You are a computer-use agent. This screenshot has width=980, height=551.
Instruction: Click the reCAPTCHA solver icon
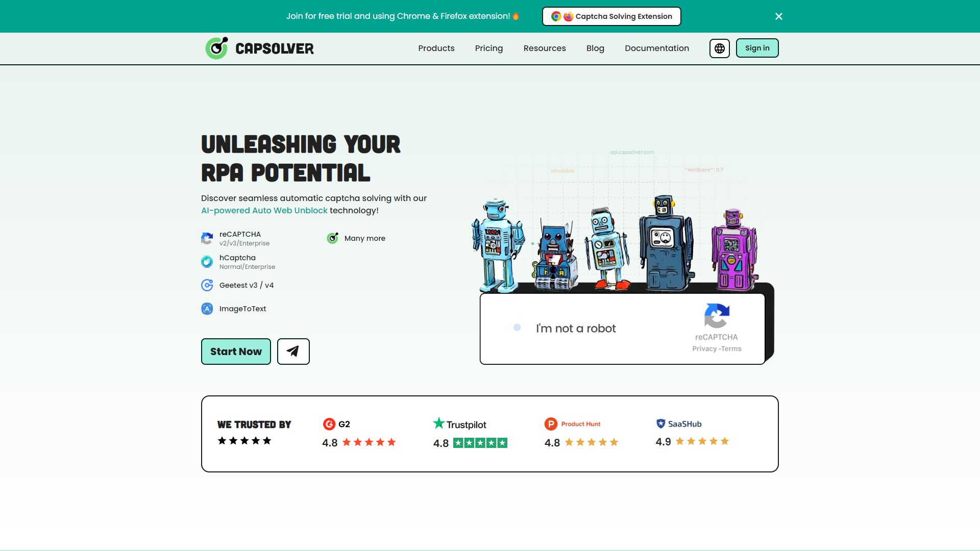207,238
